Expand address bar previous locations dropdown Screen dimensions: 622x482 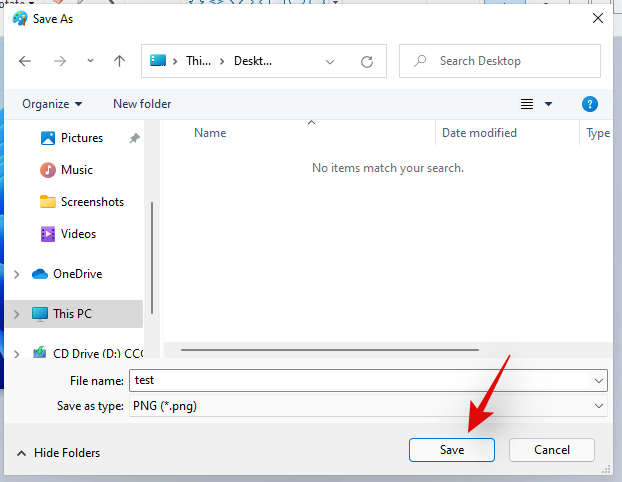pyautogui.click(x=330, y=61)
